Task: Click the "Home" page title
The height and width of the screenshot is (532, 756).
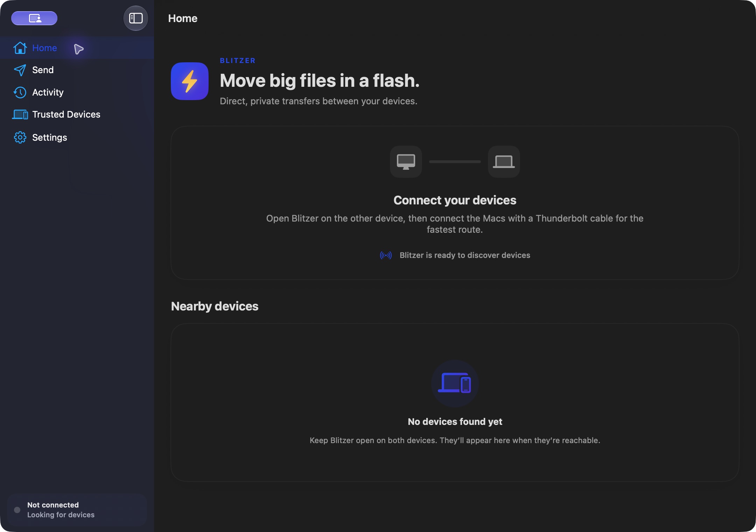Action: tap(183, 18)
